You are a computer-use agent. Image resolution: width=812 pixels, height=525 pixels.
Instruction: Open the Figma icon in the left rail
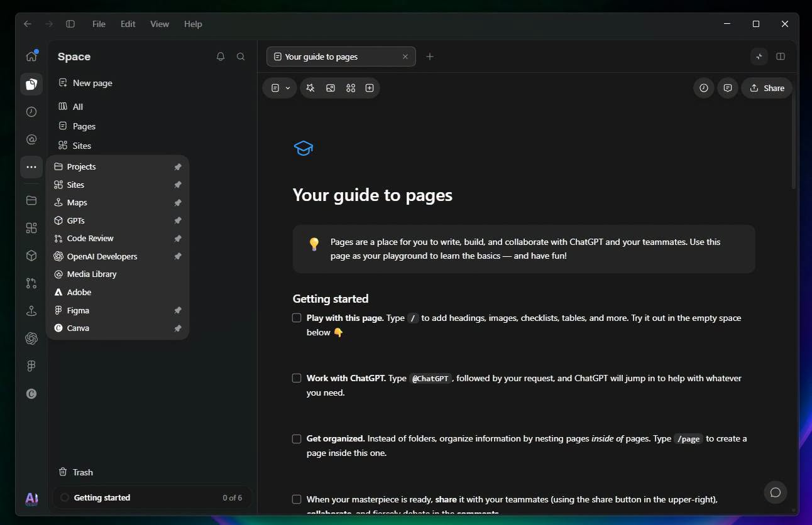[31, 366]
